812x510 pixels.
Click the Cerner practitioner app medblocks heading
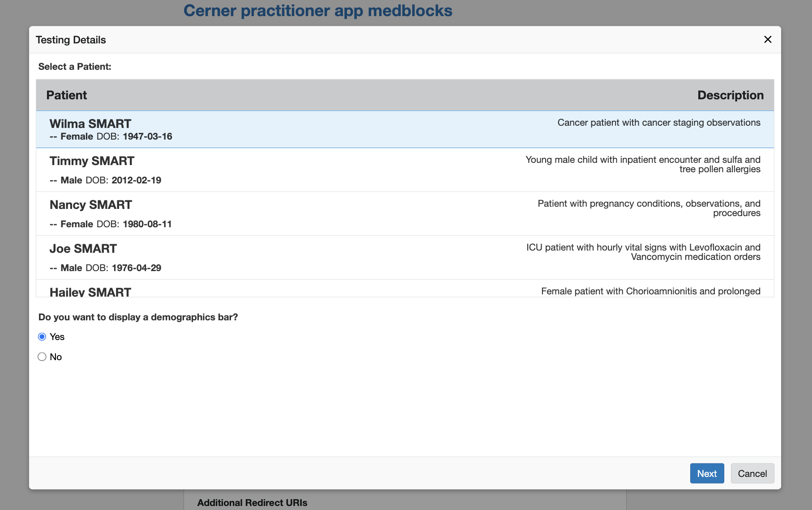[318, 11]
